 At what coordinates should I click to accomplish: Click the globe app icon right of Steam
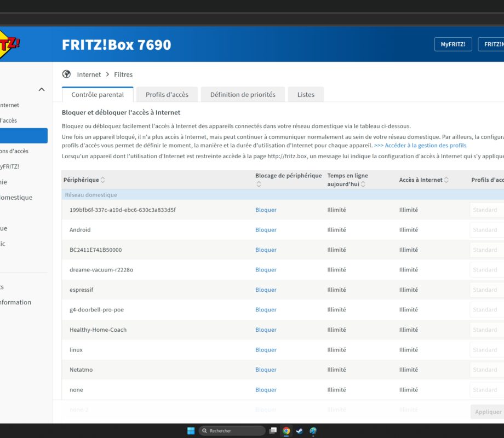313,431
